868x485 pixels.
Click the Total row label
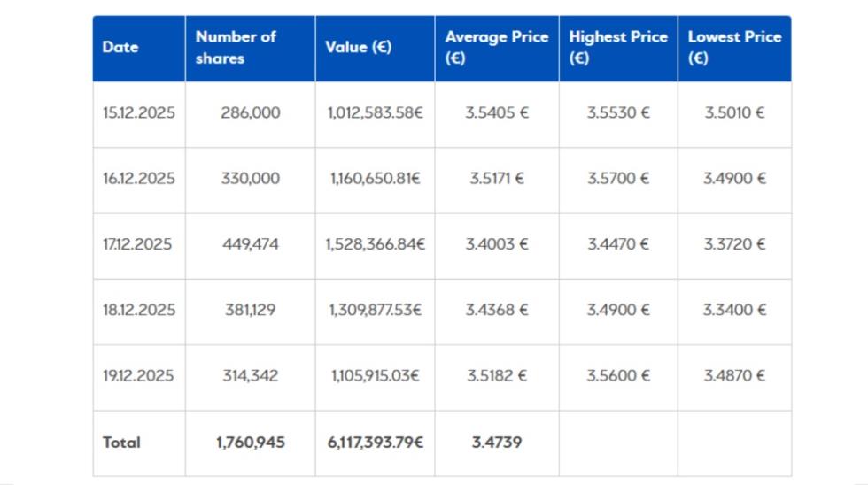[121, 443]
